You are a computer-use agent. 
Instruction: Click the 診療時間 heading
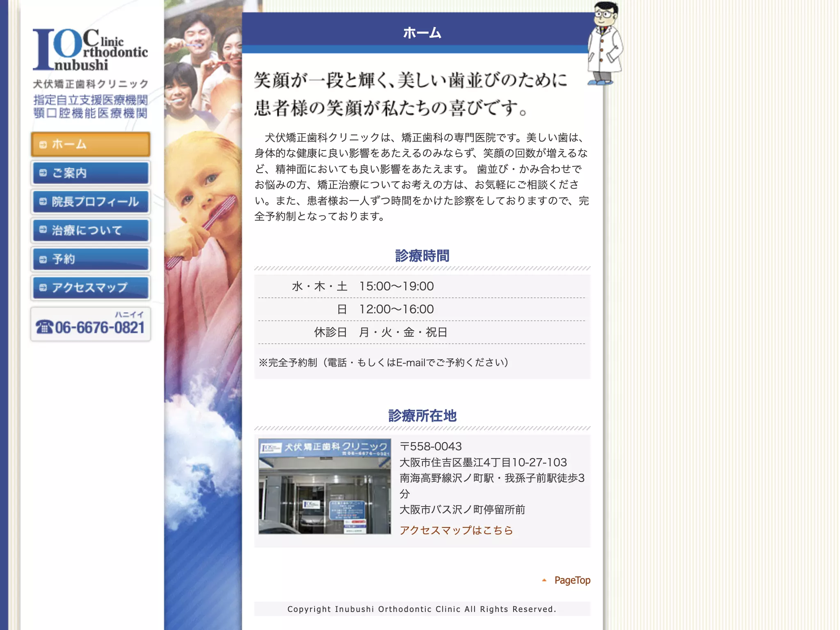tap(422, 256)
